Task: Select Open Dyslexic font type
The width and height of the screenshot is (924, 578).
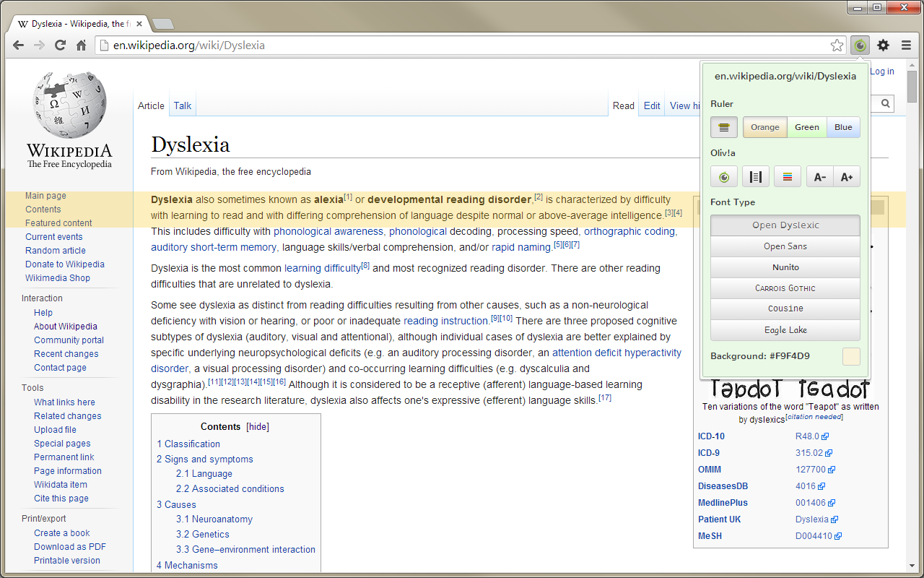Action: point(785,225)
